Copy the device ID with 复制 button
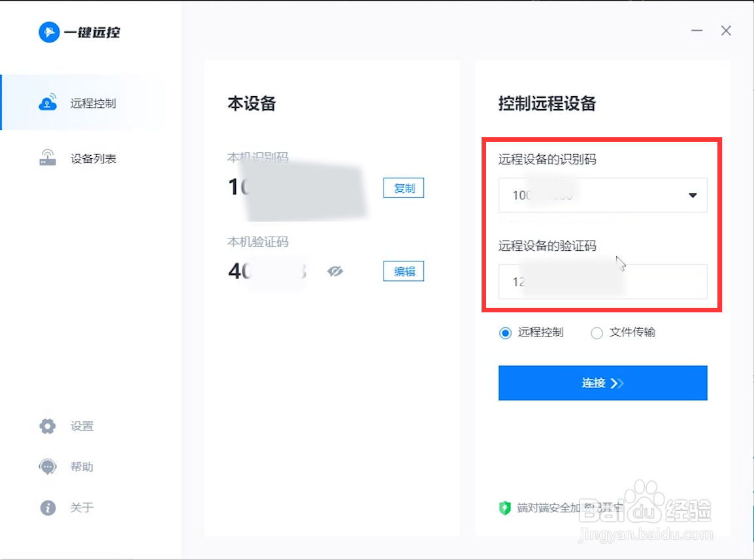The width and height of the screenshot is (754, 560). tap(403, 188)
